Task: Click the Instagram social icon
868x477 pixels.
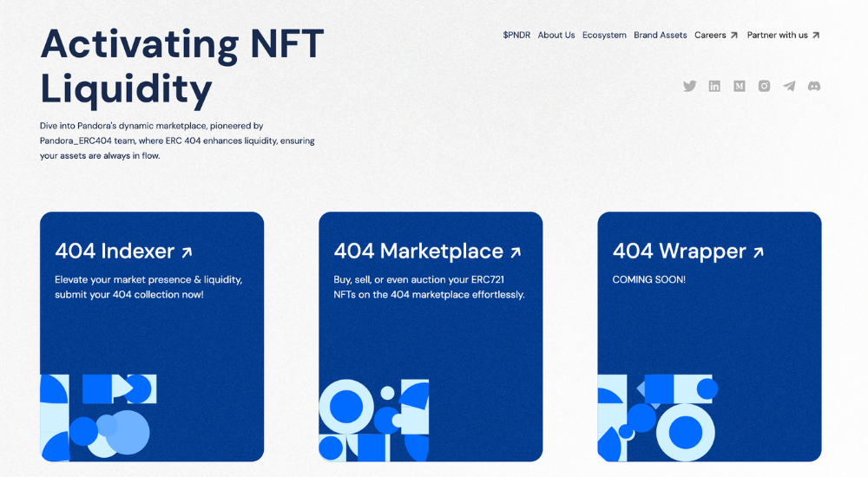Action: click(764, 86)
